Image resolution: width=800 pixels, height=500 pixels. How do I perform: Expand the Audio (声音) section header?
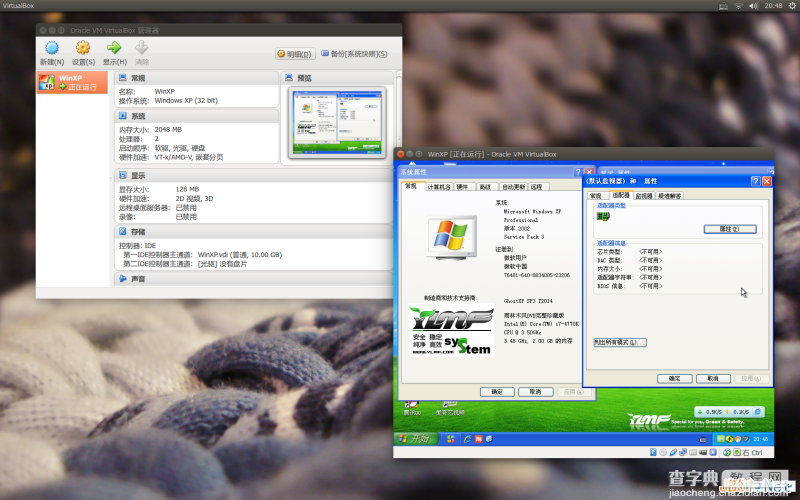[x=254, y=279]
